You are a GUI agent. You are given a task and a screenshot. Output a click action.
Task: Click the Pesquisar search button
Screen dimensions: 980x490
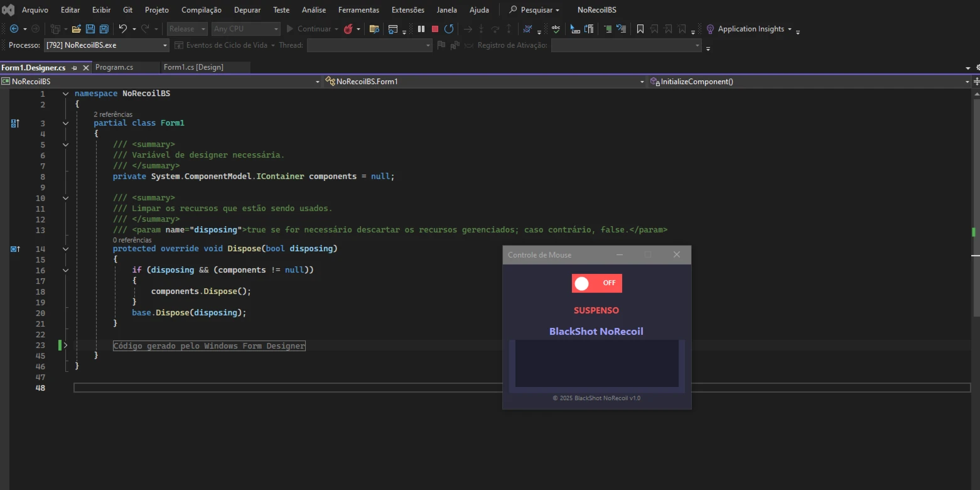click(534, 10)
